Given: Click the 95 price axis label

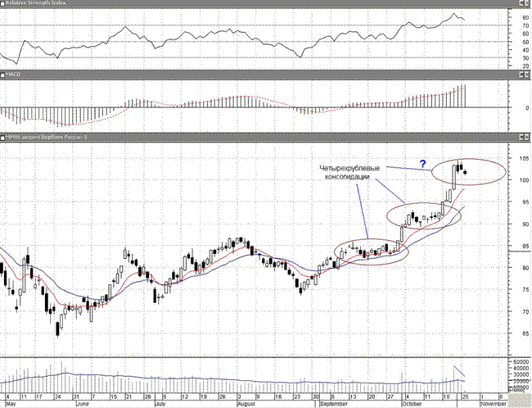Looking at the screenshot, I should 525,202.
